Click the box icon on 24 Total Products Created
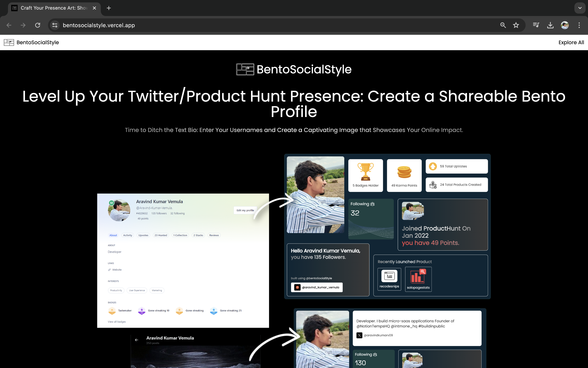 click(x=433, y=184)
